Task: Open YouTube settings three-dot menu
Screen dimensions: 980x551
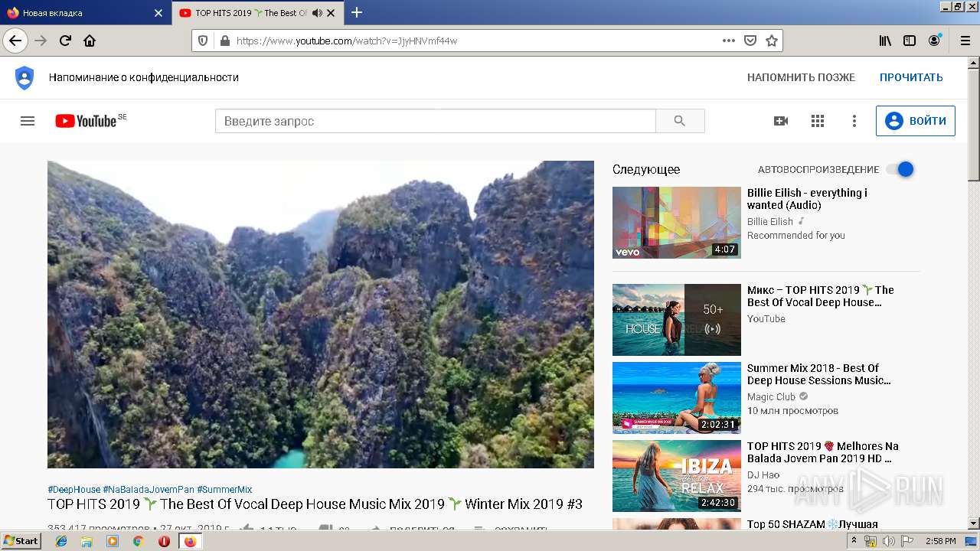Action: coord(854,121)
